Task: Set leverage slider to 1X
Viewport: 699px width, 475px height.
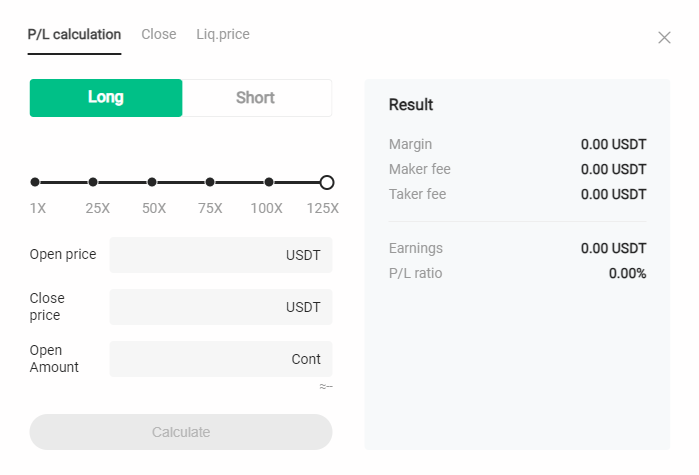Action: tap(35, 182)
